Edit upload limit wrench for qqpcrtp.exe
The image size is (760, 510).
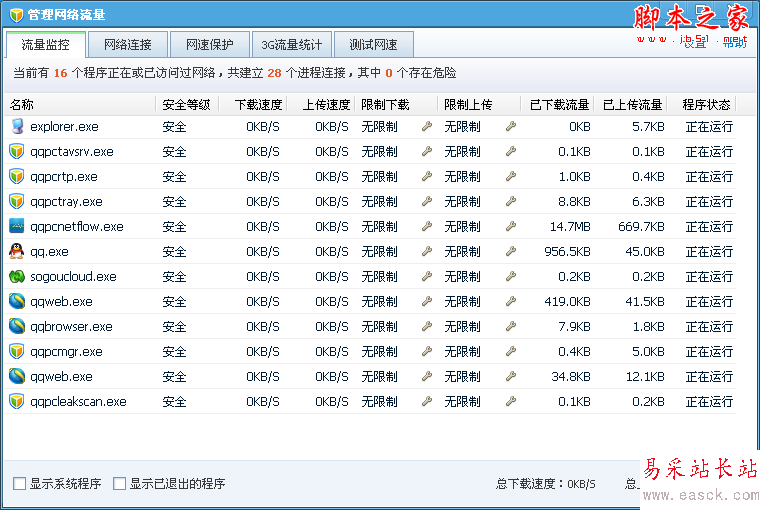(510, 176)
